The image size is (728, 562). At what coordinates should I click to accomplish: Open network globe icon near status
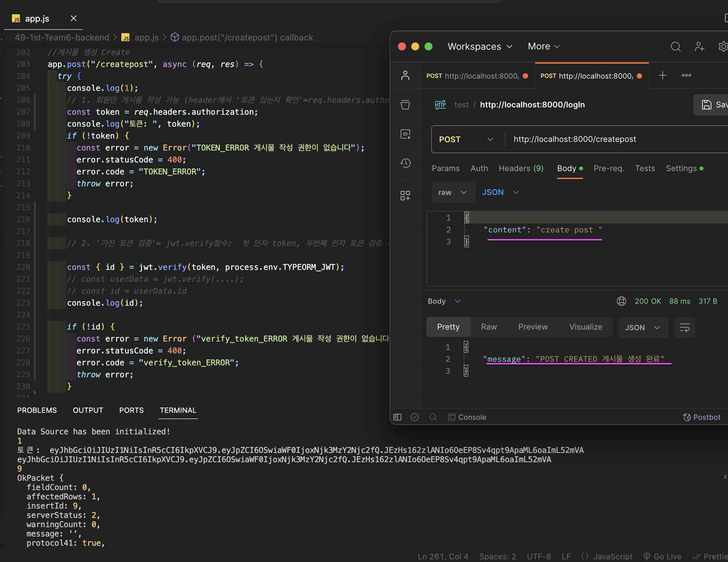click(x=621, y=301)
